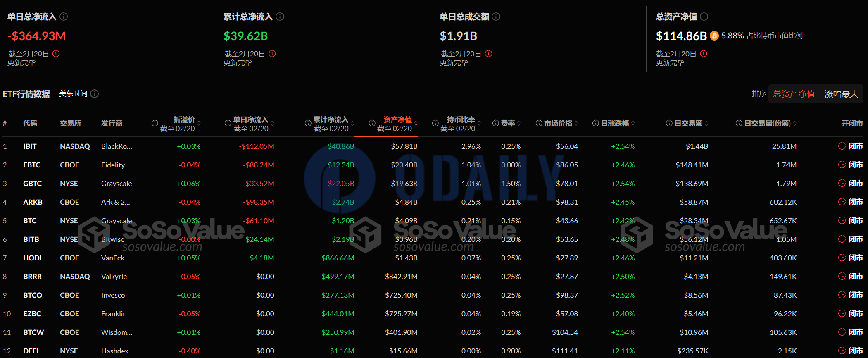
Task: Toggle sort arrows on 单日净流入 column
Action: (272, 123)
